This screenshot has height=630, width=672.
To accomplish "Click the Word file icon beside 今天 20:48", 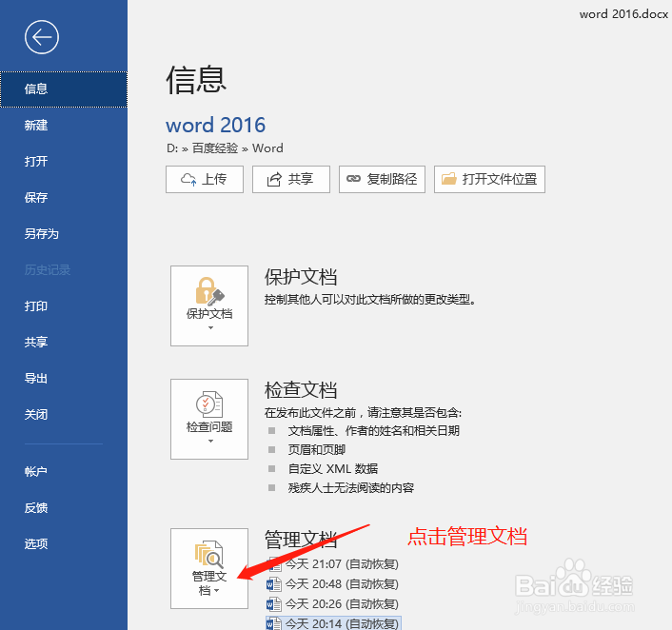I will pyautogui.click(x=274, y=584).
